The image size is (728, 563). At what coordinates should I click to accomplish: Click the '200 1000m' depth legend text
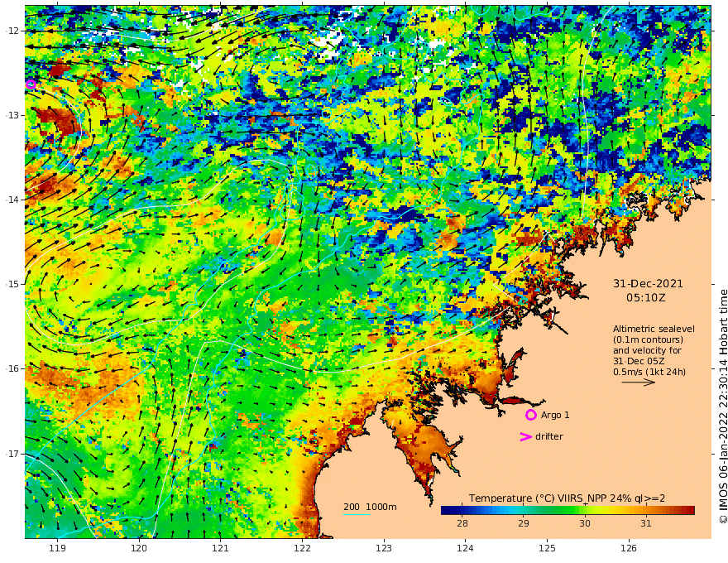[370, 507]
